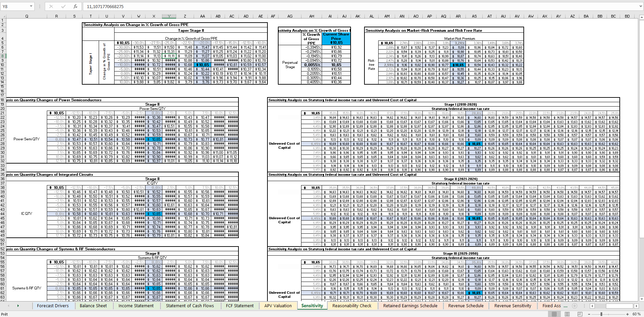Switch to Revenue Schedule tab
Screen dimensions: 644x317
(465, 306)
